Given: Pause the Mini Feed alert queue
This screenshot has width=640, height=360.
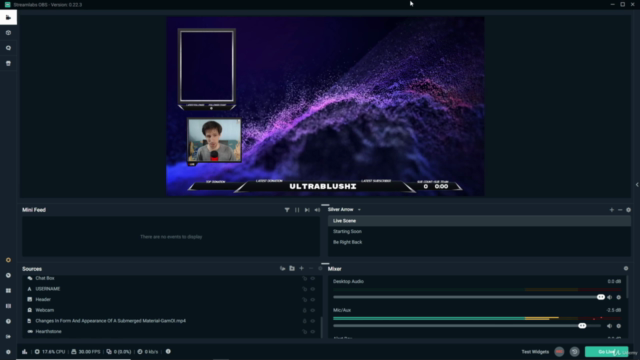Looking at the screenshot, I should pos(297,210).
